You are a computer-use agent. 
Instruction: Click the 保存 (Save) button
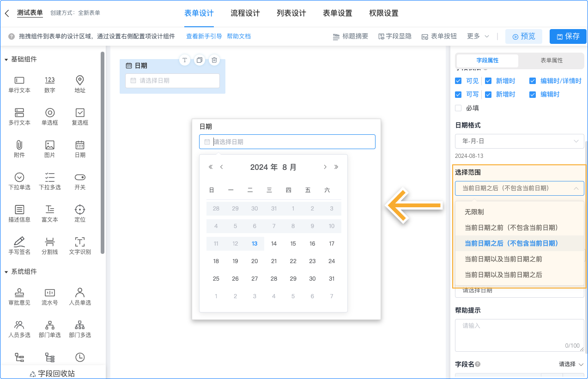[x=568, y=36]
